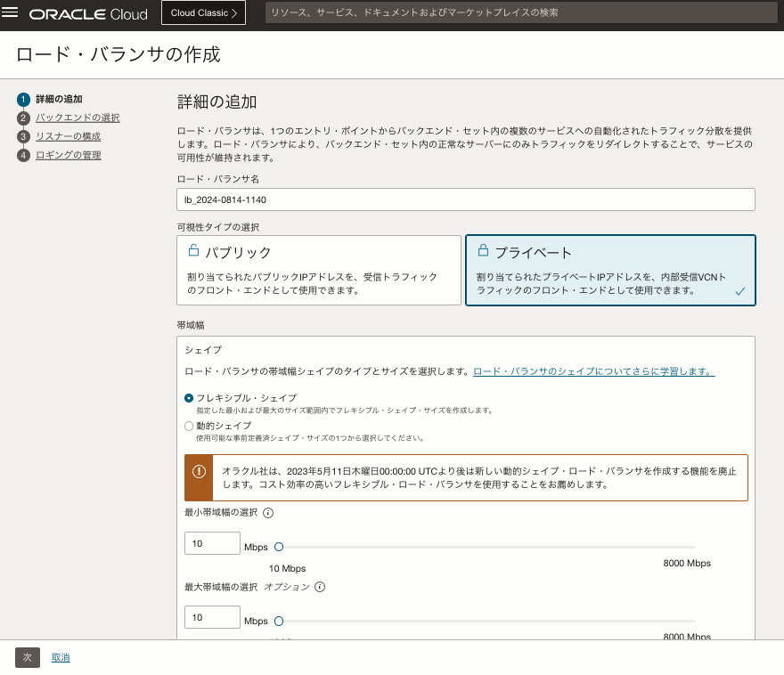This screenshot has width=784, height=675.
Task: Edit maximum bandwidth Mbps value field
Action: [x=212, y=617]
